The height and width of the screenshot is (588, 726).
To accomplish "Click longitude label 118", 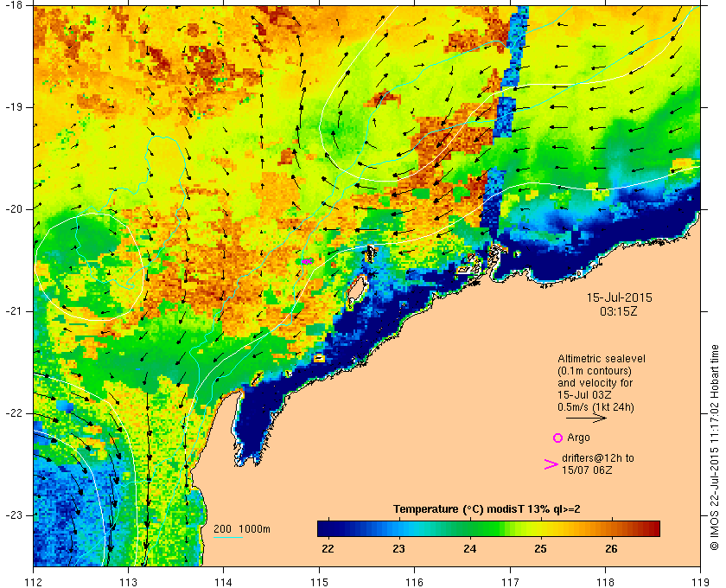I will (605, 581).
